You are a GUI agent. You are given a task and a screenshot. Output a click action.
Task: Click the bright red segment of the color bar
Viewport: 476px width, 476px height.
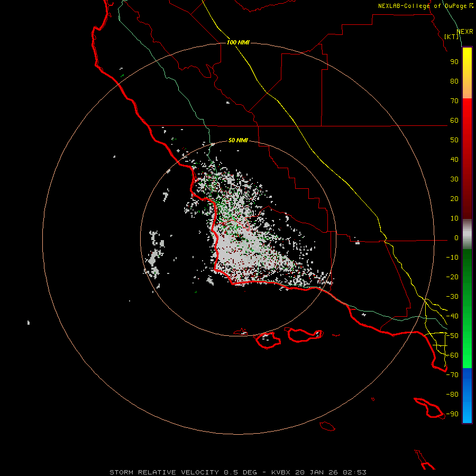pos(467,122)
